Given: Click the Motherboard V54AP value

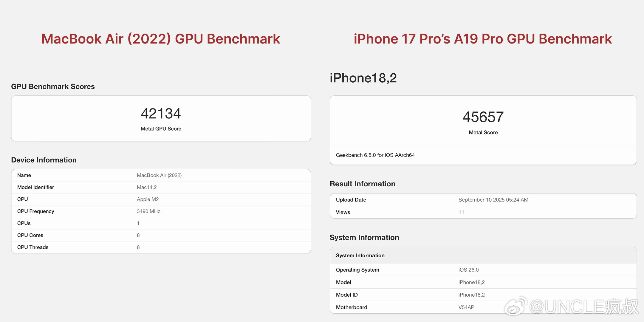Looking at the screenshot, I should (466, 307).
